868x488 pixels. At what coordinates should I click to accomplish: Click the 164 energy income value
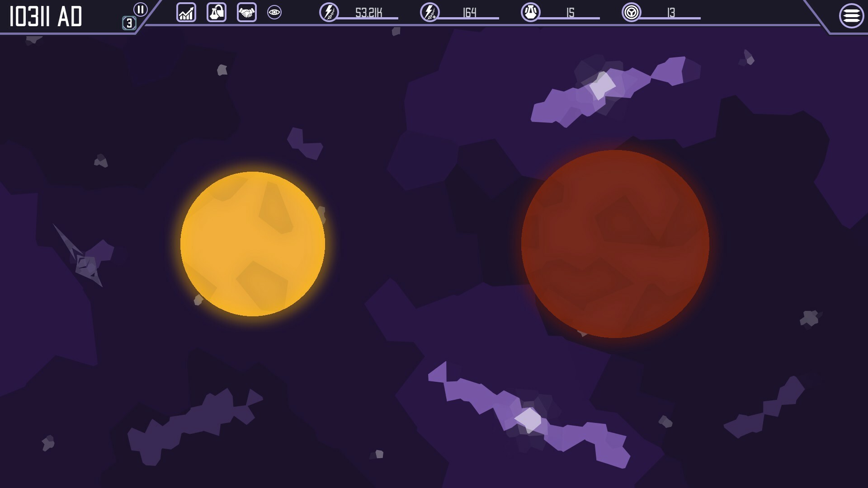[x=470, y=13]
